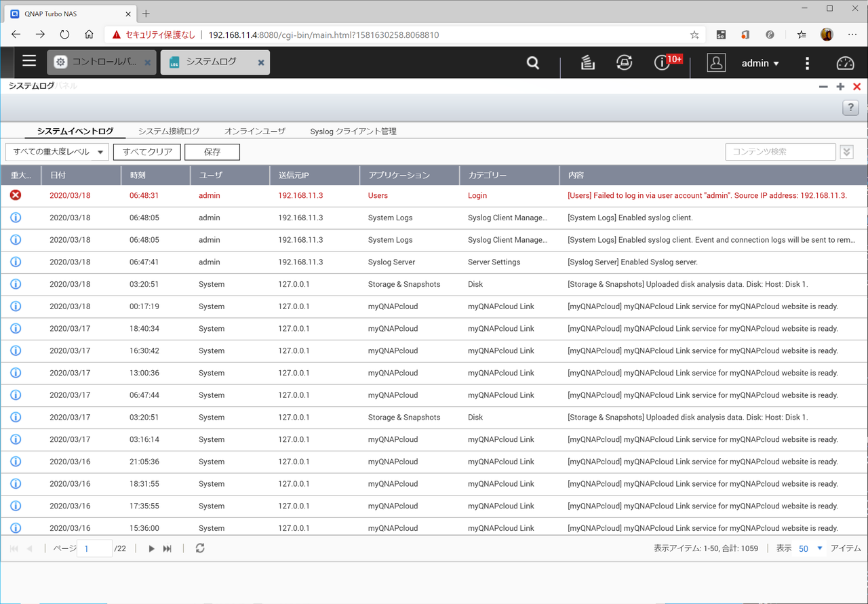Switch to システムイベントログ tab

pyautogui.click(x=75, y=131)
